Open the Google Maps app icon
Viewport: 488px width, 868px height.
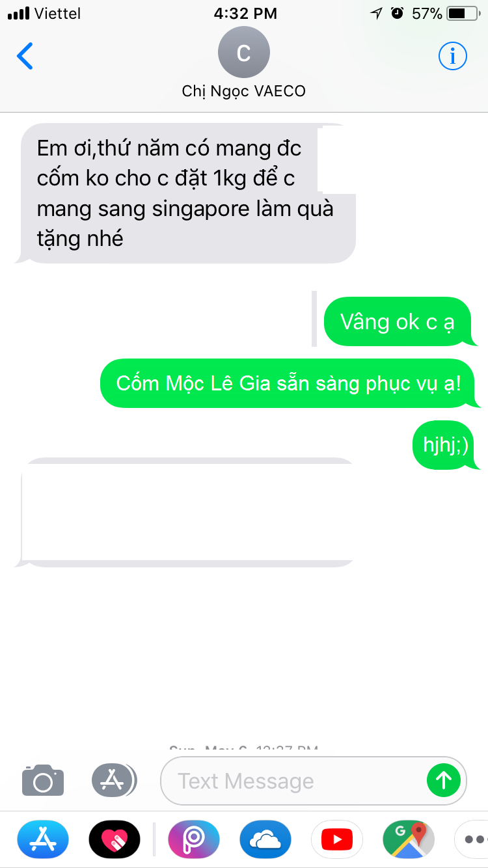click(x=409, y=839)
